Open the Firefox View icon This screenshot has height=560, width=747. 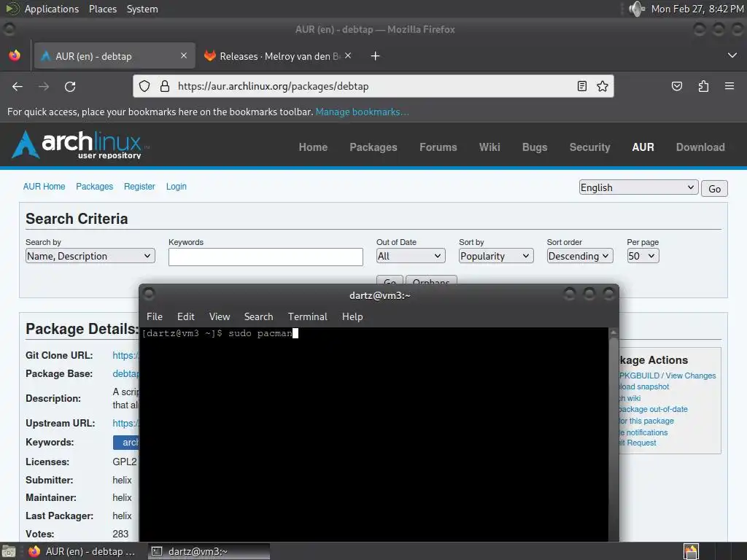pyautogui.click(x=15, y=55)
